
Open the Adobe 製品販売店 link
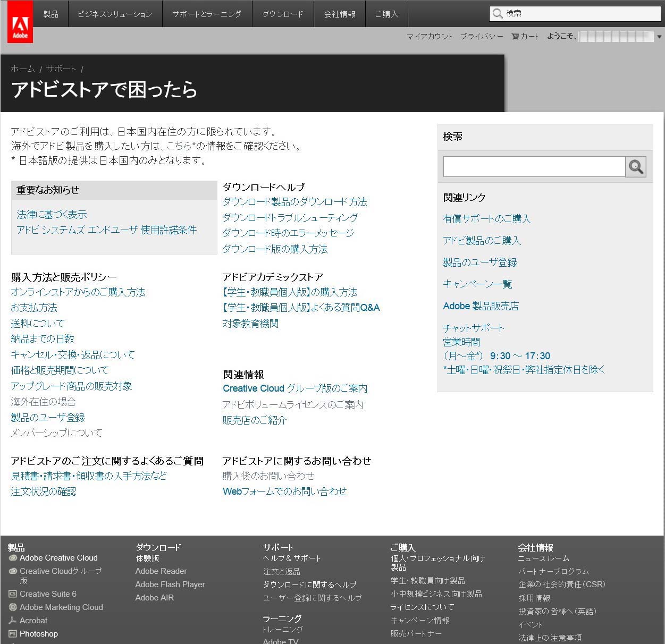click(x=481, y=306)
